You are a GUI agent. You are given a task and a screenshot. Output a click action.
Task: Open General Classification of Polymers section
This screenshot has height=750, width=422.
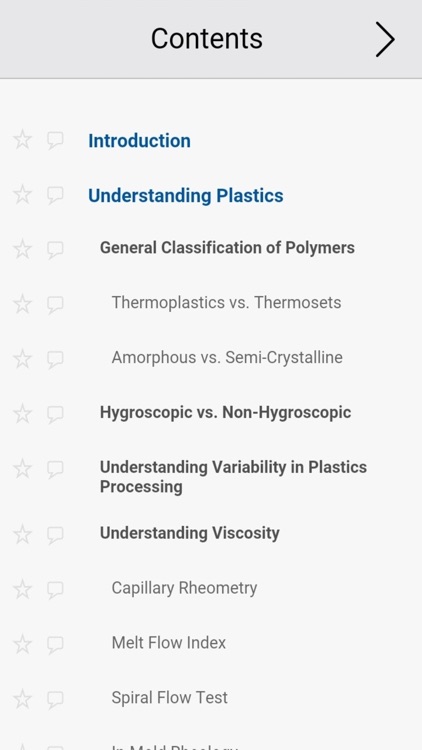click(x=227, y=248)
